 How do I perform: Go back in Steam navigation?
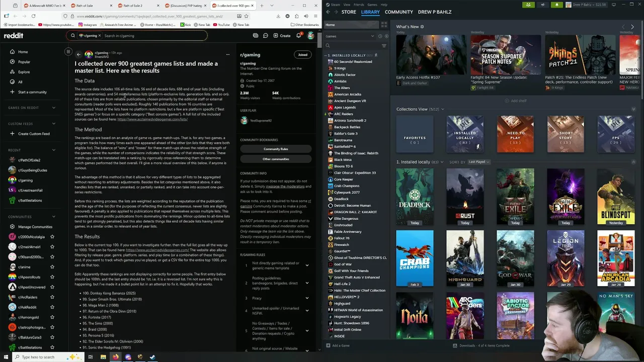click(x=328, y=12)
